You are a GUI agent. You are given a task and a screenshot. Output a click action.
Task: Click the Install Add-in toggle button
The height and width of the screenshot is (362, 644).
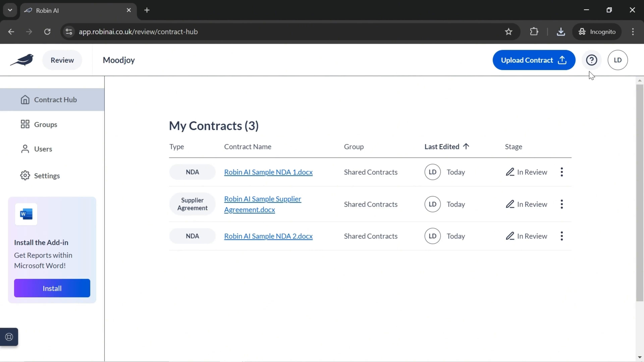tap(52, 288)
